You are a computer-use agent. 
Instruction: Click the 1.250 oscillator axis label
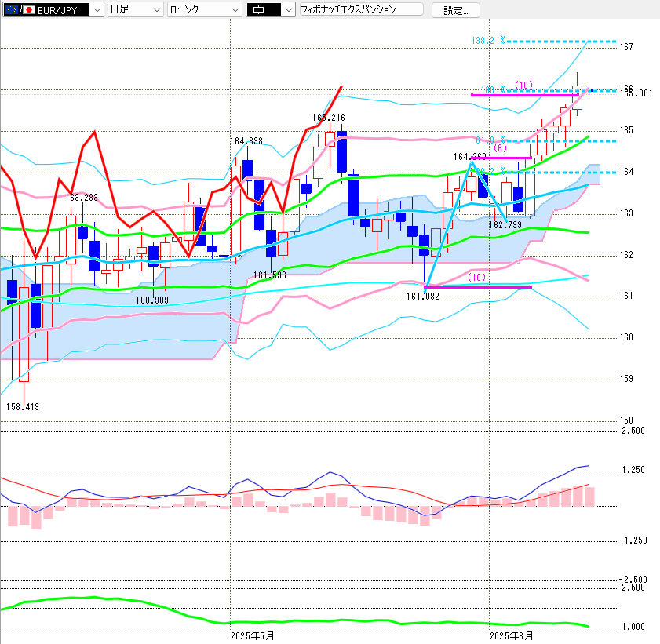tap(633, 469)
